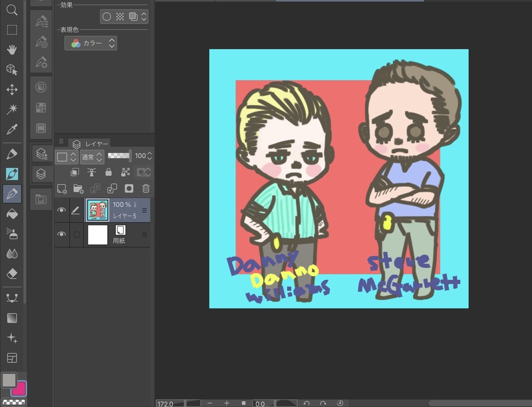The width and height of the screenshot is (532, 407).
Task: Toggle Set as reference layer lighthouse icon
Action: [x=91, y=172]
